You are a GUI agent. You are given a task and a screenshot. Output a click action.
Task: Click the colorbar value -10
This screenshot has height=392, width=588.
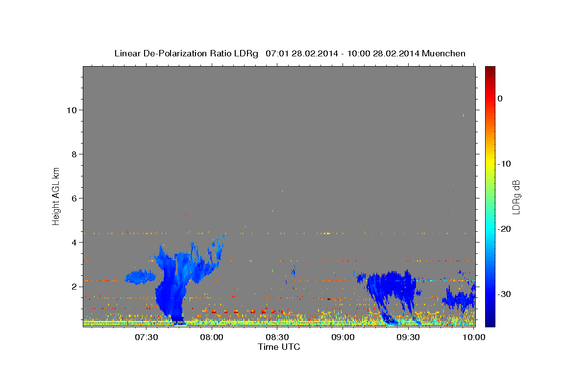click(x=504, y=164)
